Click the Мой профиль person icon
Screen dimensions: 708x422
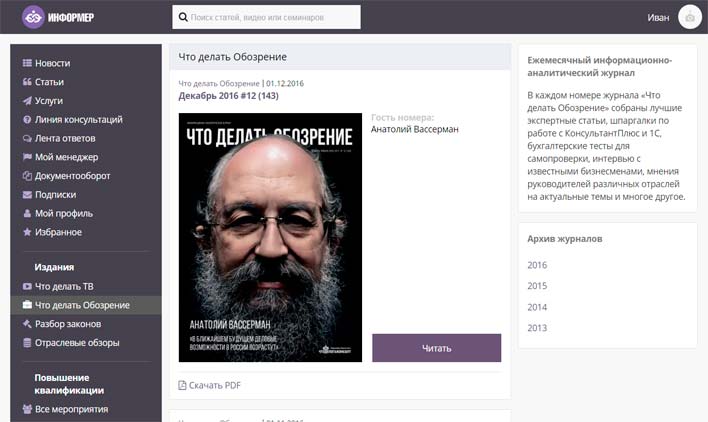click(27, 213)
